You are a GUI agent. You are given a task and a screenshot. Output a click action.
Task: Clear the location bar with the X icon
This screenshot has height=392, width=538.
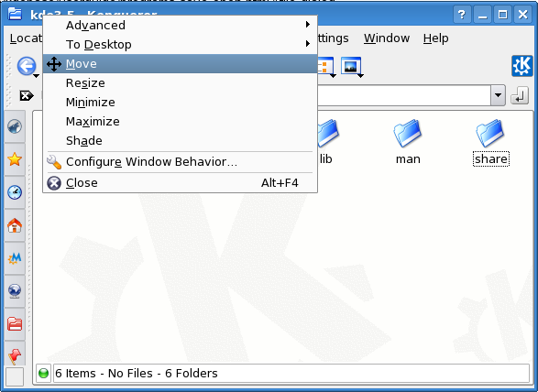[27, 95]
